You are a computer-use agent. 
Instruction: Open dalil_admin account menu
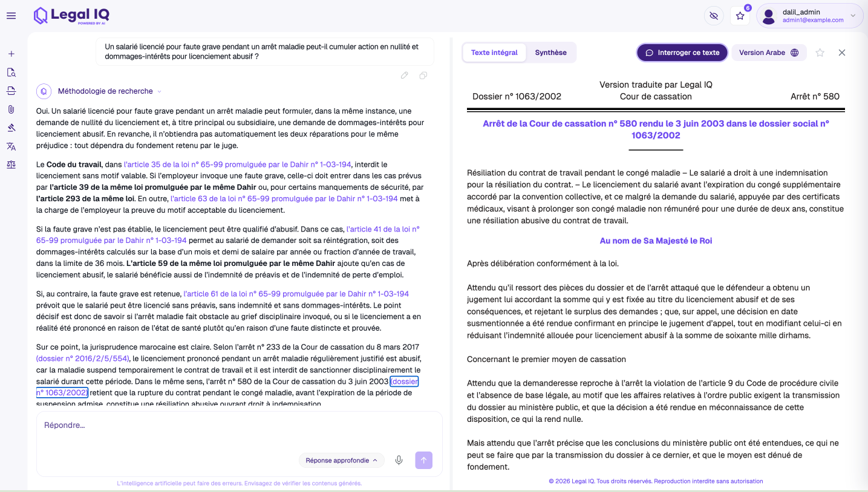(810, 16)
